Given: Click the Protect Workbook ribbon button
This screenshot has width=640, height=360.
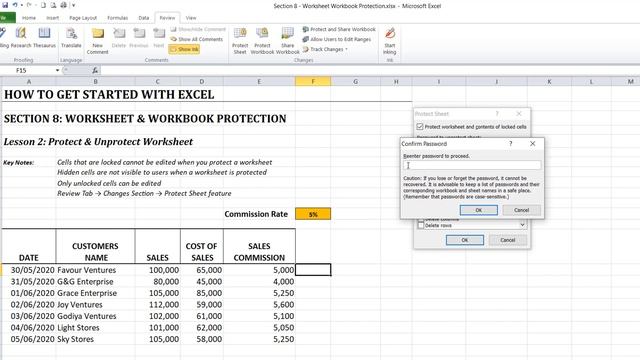Looking at the screenshot, I should pos(262,41).
